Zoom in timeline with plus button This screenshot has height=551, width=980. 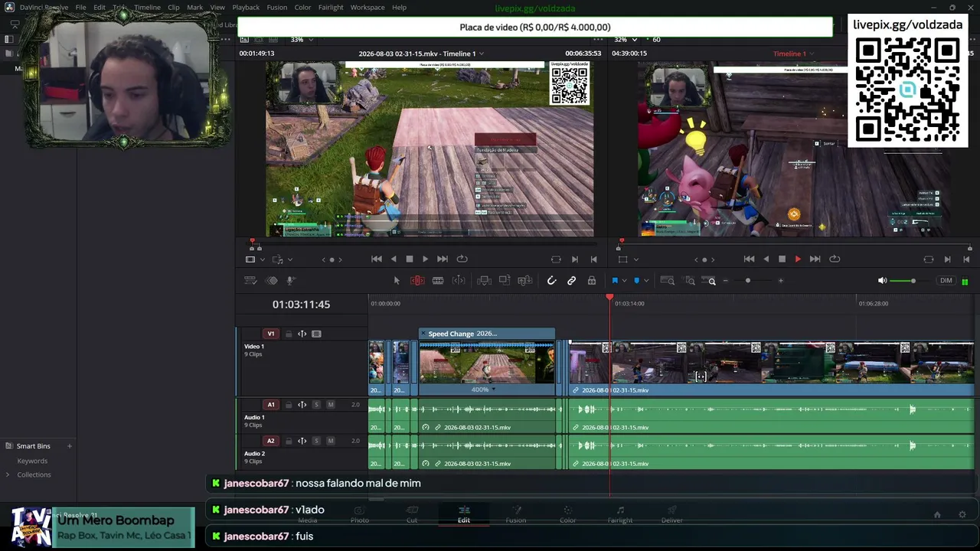(x=780, y=281)
